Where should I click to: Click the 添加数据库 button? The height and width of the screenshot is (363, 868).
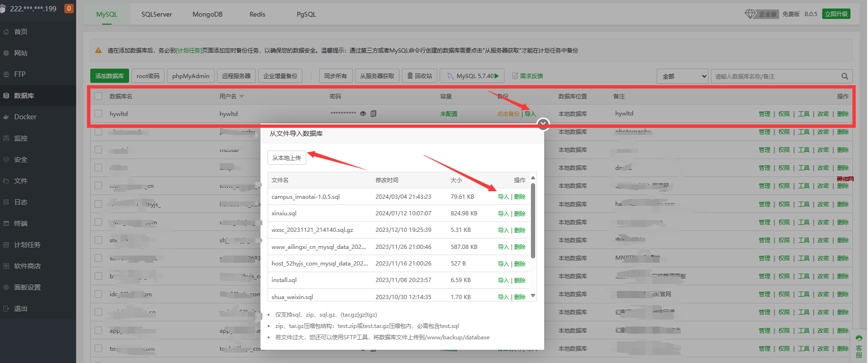pos(109,76)
